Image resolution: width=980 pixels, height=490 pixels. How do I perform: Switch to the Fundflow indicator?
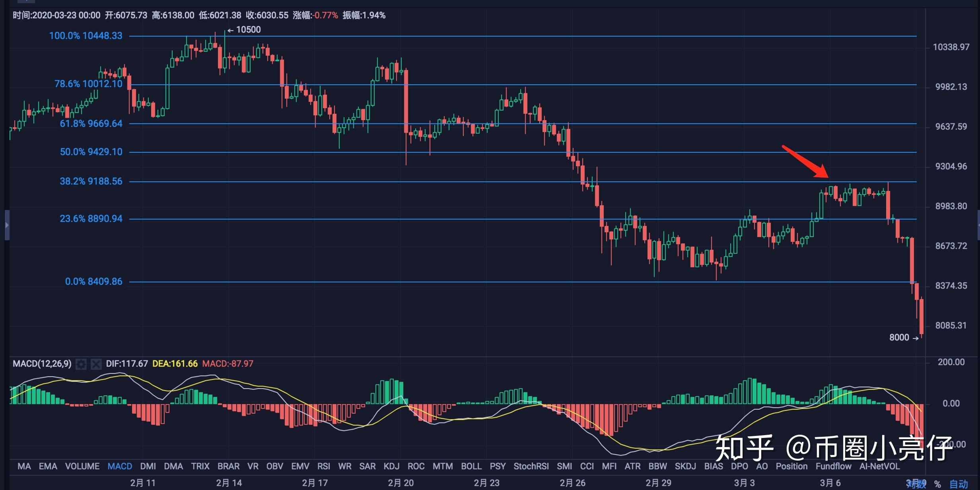[833, 466]
